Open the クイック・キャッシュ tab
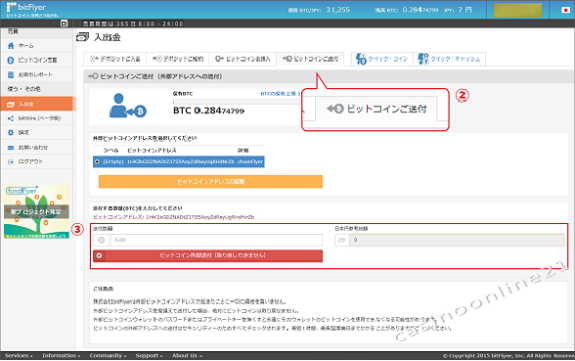 pyautogui.click(x=450, y=59)
